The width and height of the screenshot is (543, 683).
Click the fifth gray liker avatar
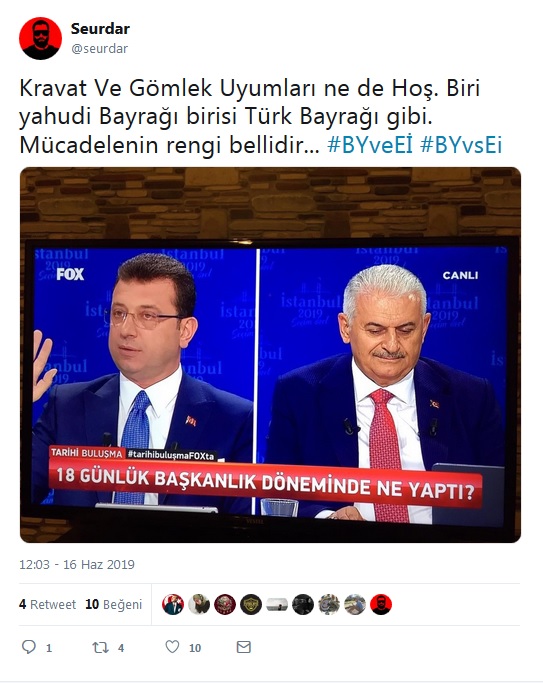pos(277,605)
